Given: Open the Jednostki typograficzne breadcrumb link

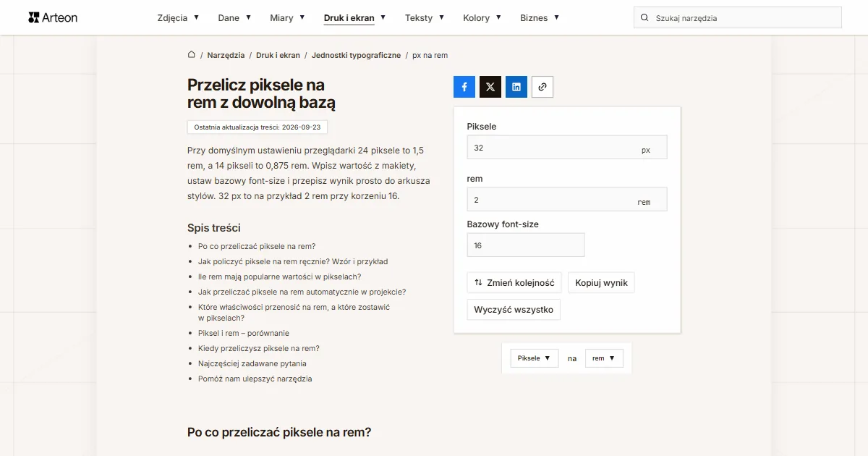Looking at the screenshot, I should click(x=356, y=55).
